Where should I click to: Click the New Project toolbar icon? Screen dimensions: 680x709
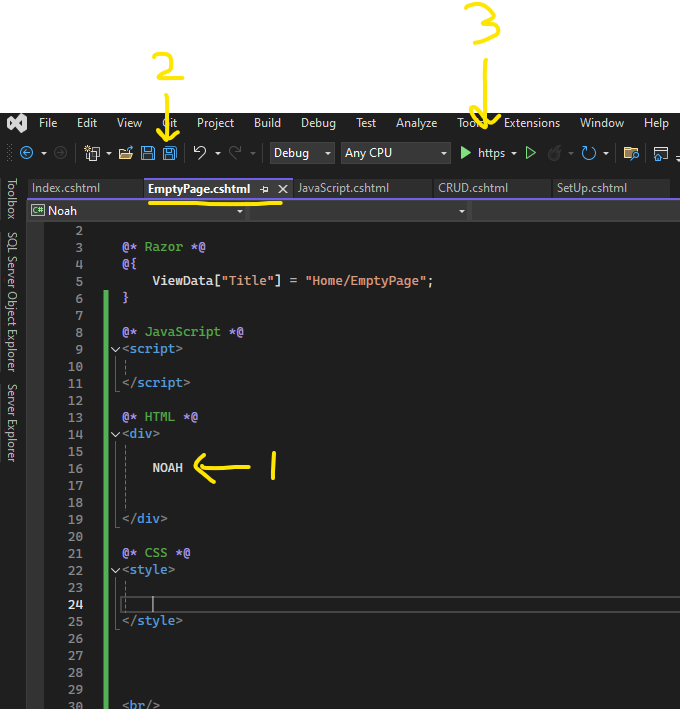tap(92, 153)
